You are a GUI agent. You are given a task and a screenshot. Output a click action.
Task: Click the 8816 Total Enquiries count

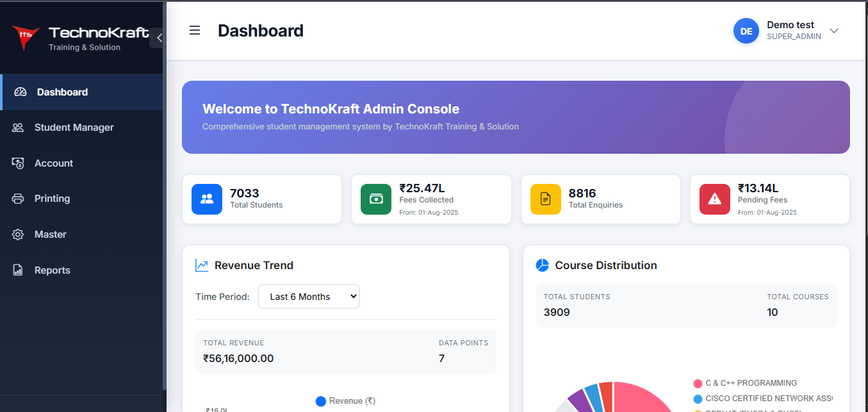click(x=582, y=193)
